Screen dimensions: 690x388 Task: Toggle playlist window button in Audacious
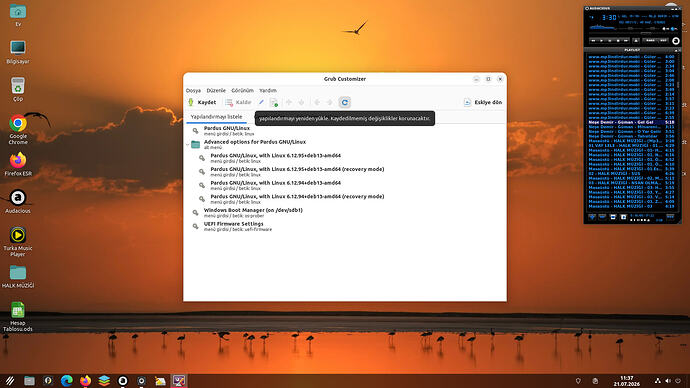coord(675,29)
